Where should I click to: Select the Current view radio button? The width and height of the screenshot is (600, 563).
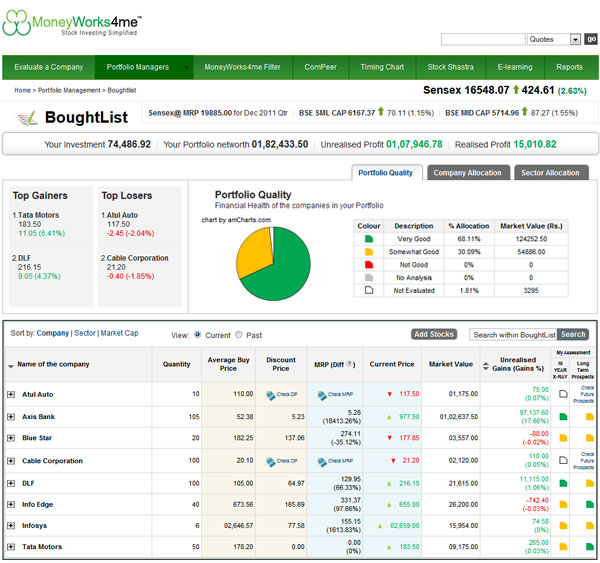(197, 334)
